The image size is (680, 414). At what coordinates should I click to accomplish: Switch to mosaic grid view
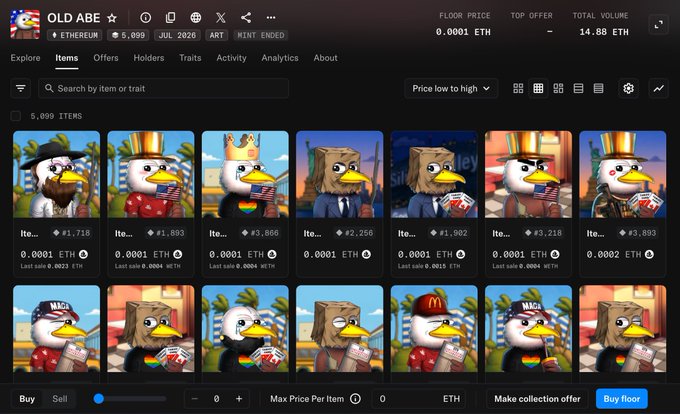pos(558,88)
